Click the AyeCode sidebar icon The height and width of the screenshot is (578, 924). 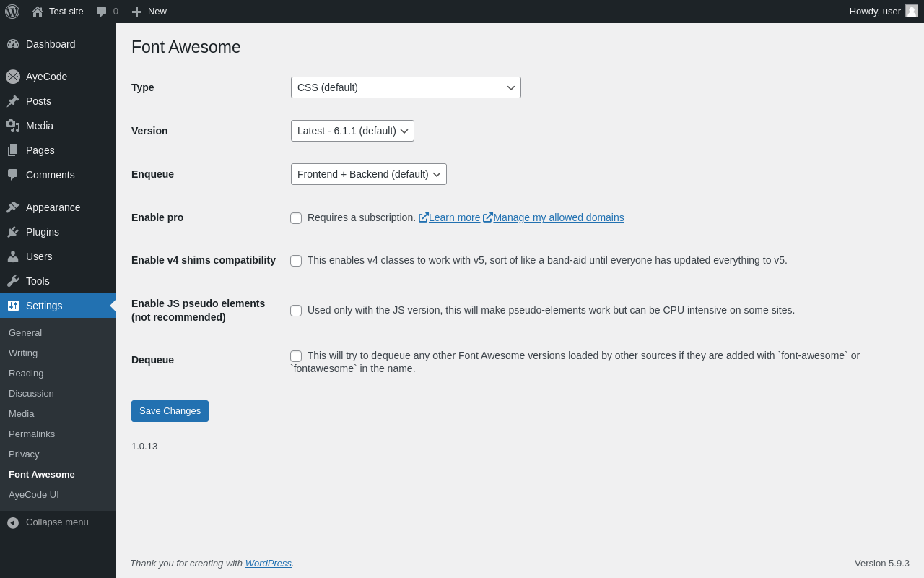point(13,77)
